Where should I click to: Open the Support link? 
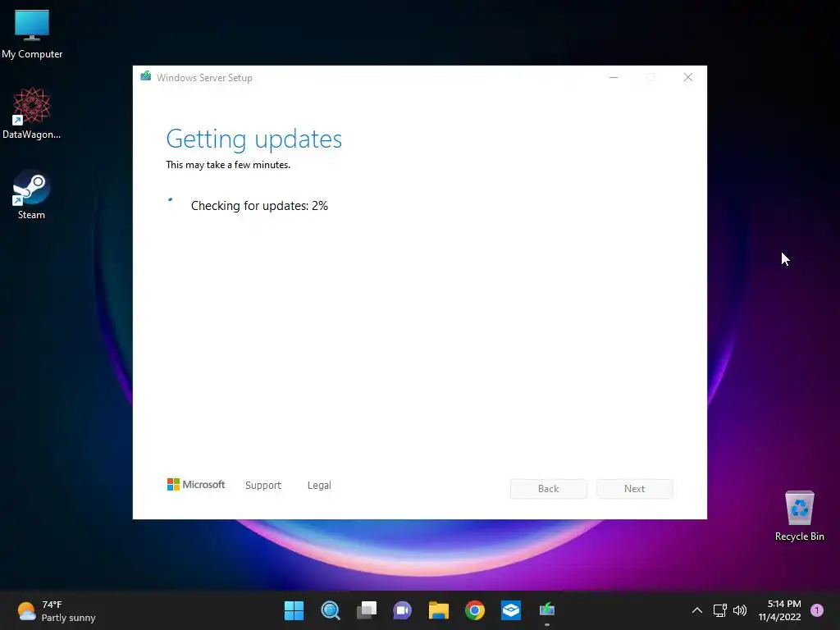263,486
